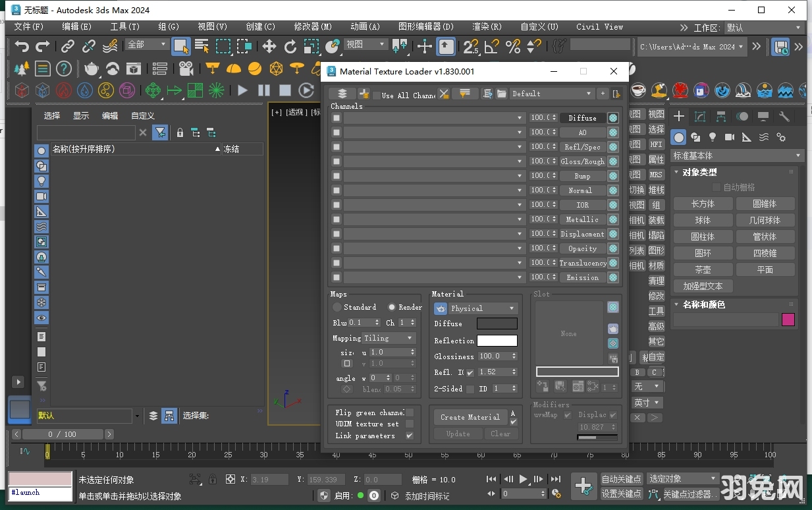Viewport: 812px width, 510px height.
Task: Select the Standard maps radio button
Action: [338, 307]
